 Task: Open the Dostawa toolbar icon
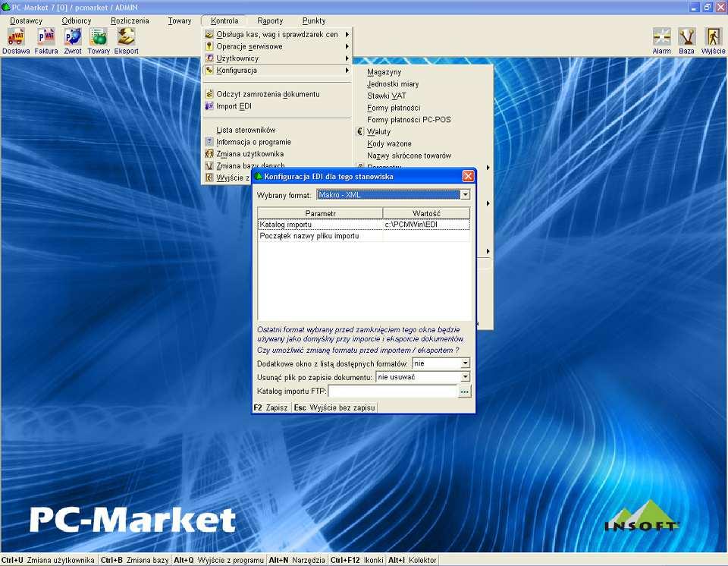point(16,41)
